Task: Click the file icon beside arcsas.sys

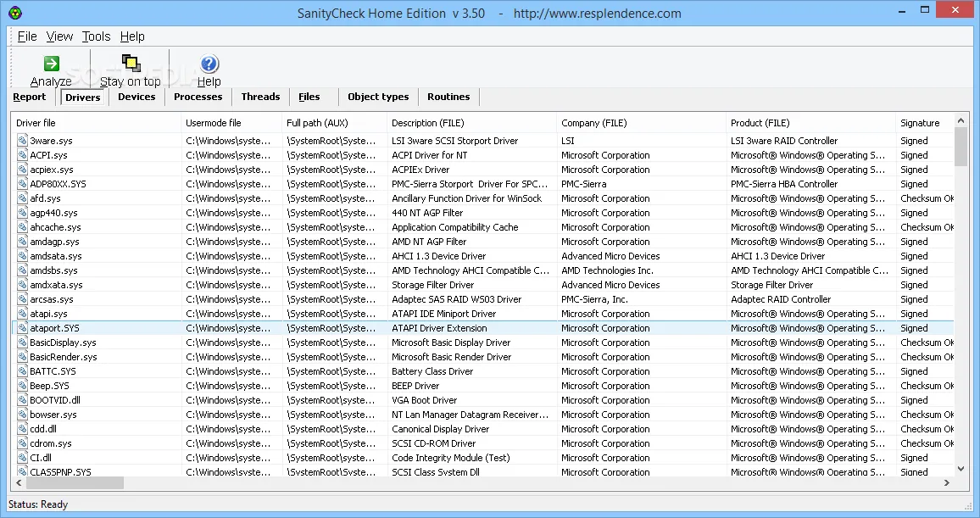Action: pos(23,298)
